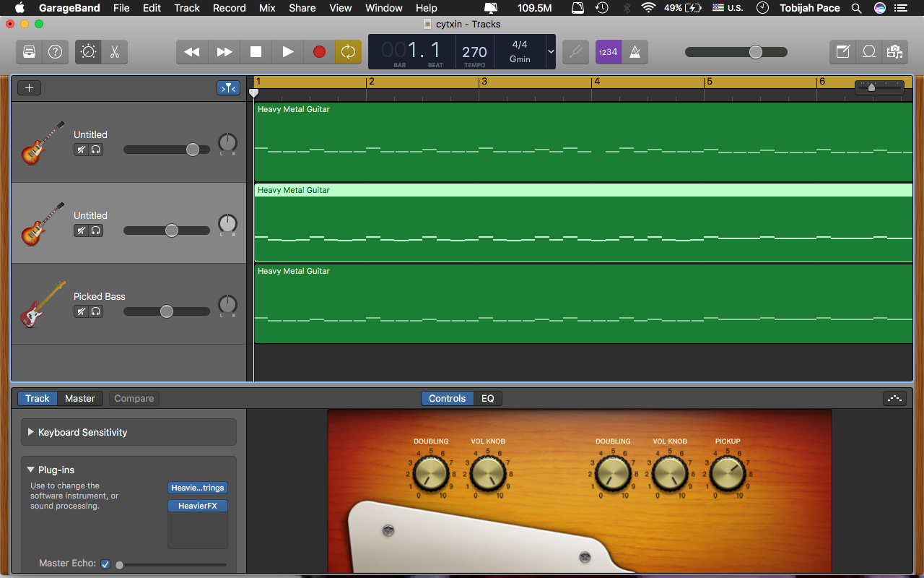Viewport: 924px width, 578px height.
Task: Open the Library panel
Action: coord(29,52)
